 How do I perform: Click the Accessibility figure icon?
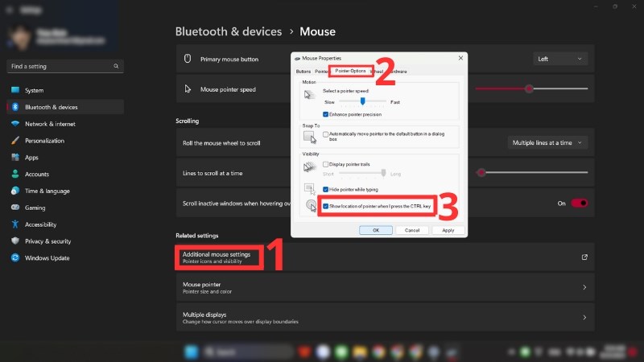[14, 224]
